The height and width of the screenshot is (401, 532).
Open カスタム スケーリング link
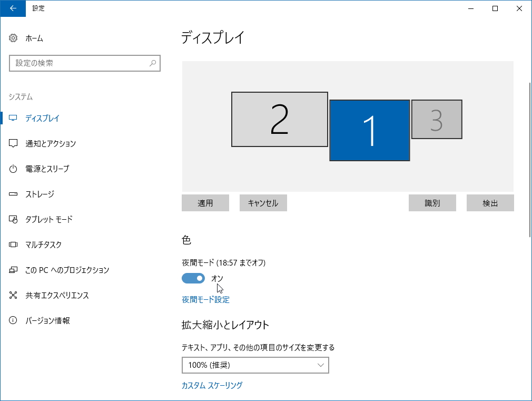tap(212, 385)
